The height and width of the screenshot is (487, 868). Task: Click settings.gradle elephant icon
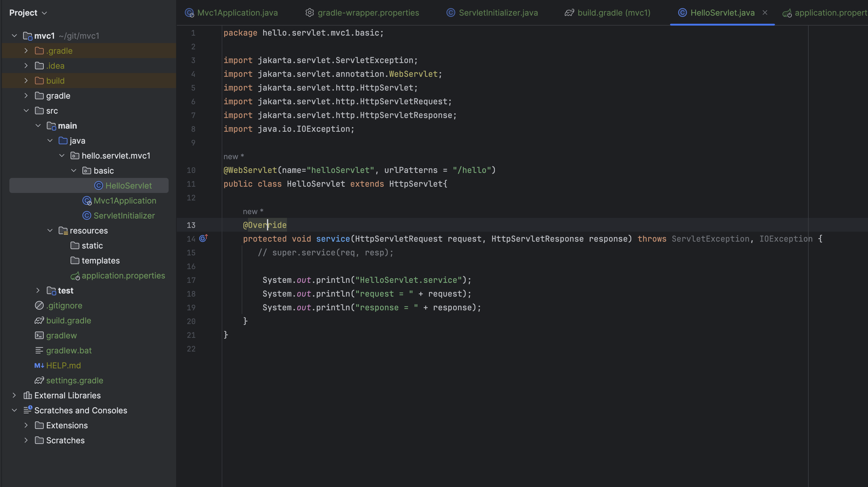coord(39,381)
